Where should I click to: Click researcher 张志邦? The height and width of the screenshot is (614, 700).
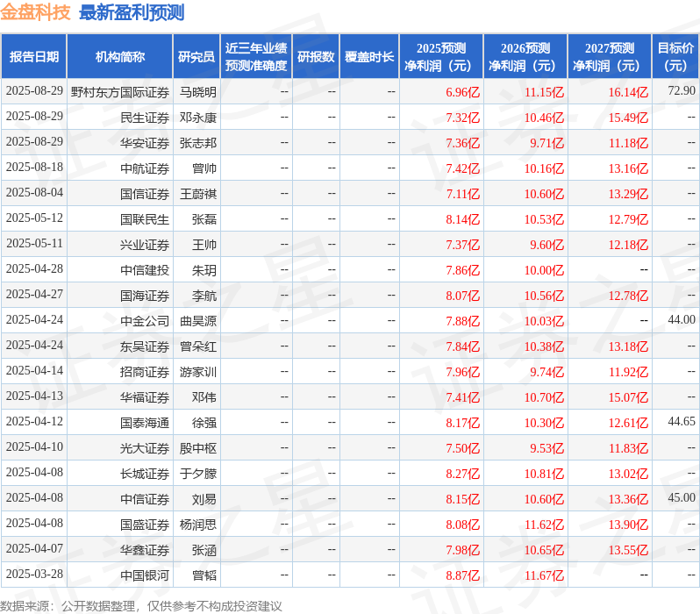point(197,143)
